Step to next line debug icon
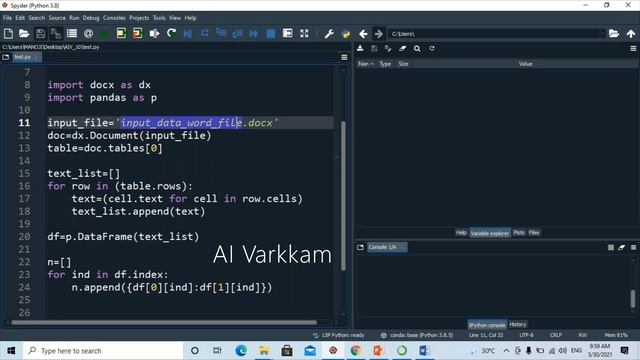The width and height of the screenshot is (640, 360). coord(204,33)
